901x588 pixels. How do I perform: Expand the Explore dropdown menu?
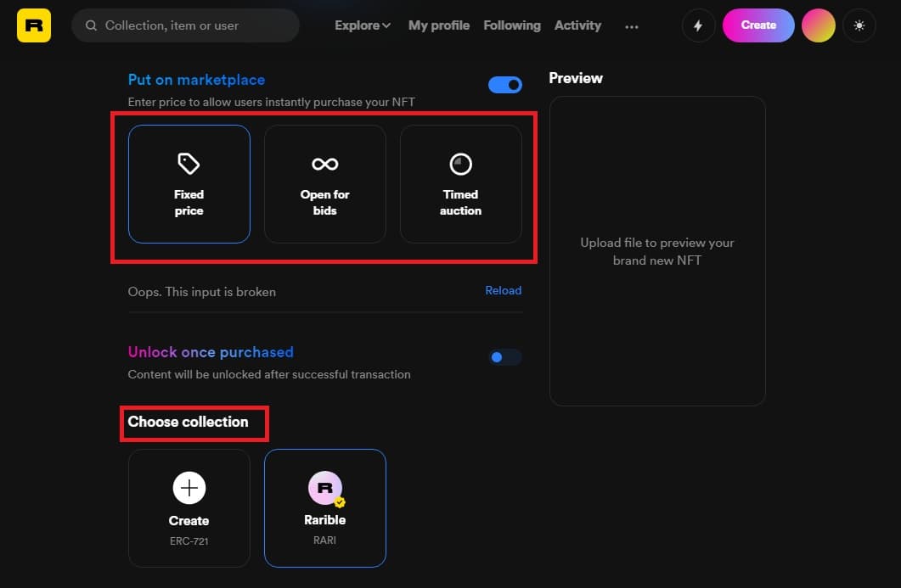point(363,25)
